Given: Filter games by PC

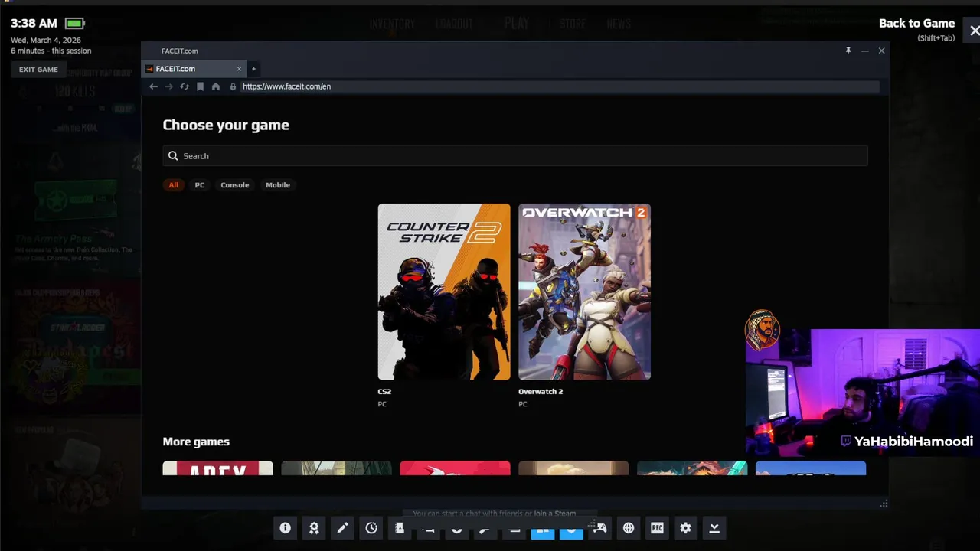Looking at the screenshot, I should click(x=200, y=185).
